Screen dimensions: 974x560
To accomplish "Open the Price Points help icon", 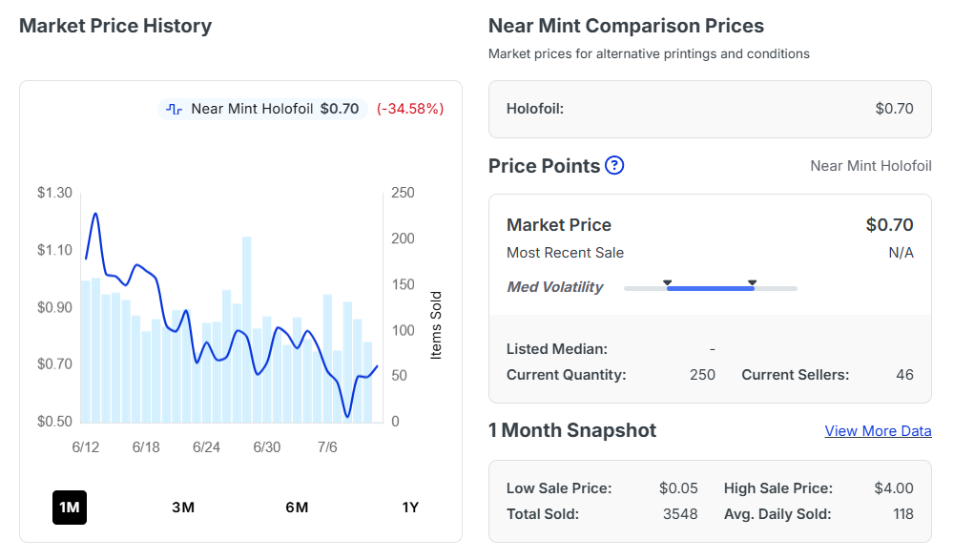I will point(614,165).
